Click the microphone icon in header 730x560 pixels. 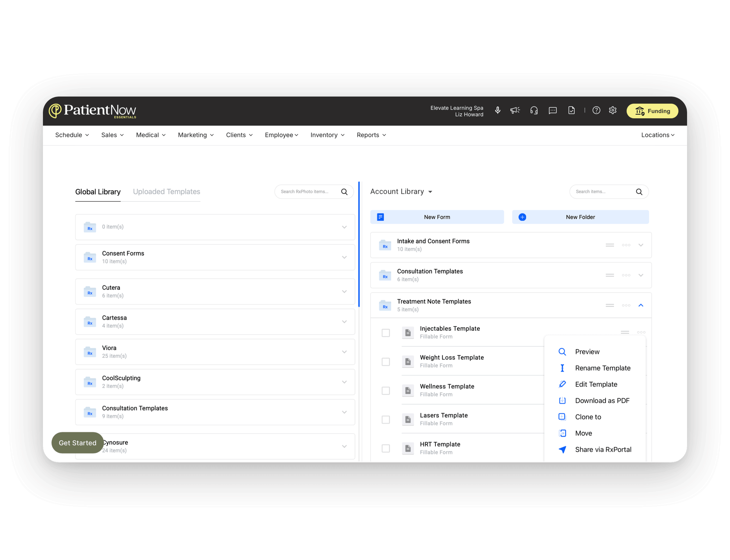click(497, 110)
